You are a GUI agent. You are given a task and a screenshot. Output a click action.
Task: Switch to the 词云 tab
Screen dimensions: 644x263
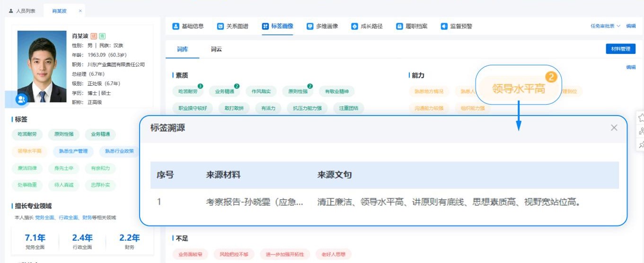tap(216, 49)
